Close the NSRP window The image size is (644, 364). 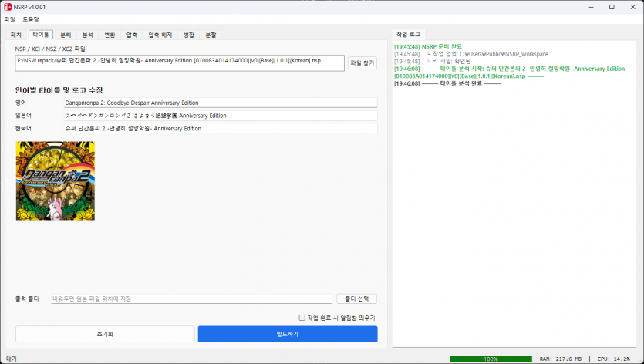click(x=633, y=7)
